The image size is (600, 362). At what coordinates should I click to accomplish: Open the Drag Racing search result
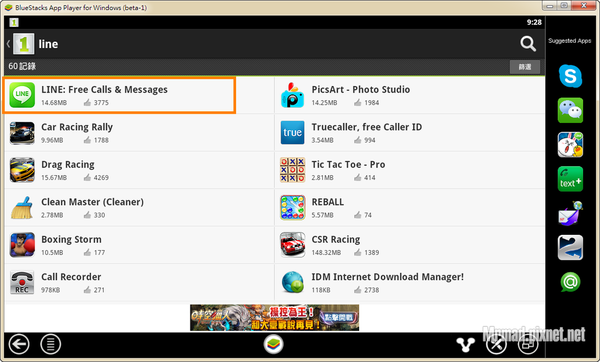tap(139, 170)
